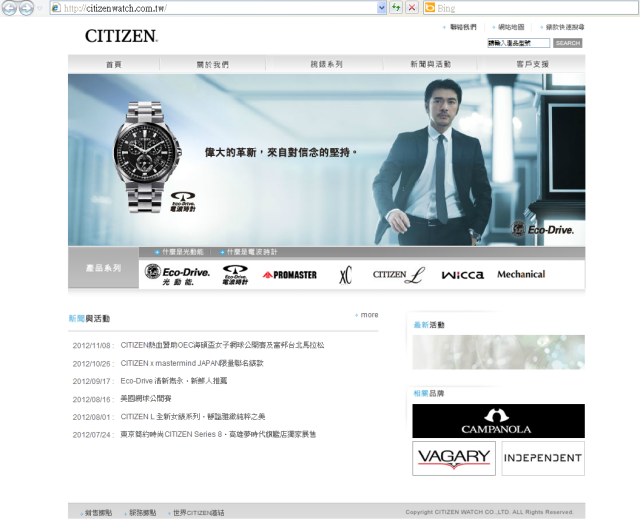Open the 客戶支援 navigation menu item
640x526 pixels.
[x=532, y=64]
